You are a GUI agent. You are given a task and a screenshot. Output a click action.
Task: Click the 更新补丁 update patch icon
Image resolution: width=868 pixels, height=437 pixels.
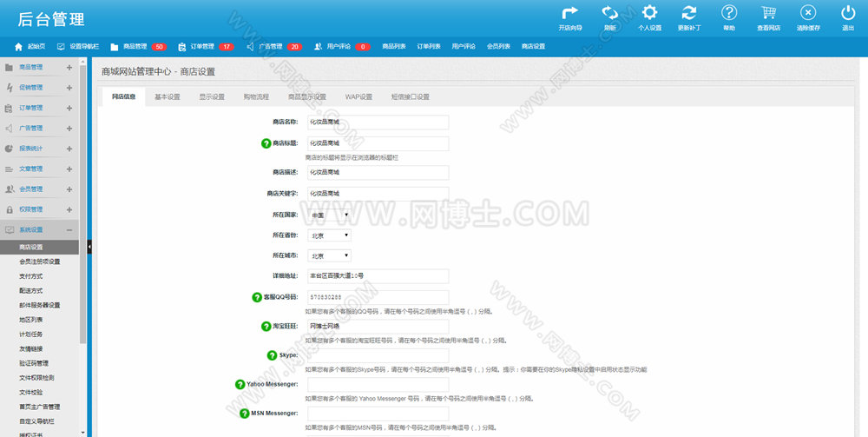[x=689, y=13]
